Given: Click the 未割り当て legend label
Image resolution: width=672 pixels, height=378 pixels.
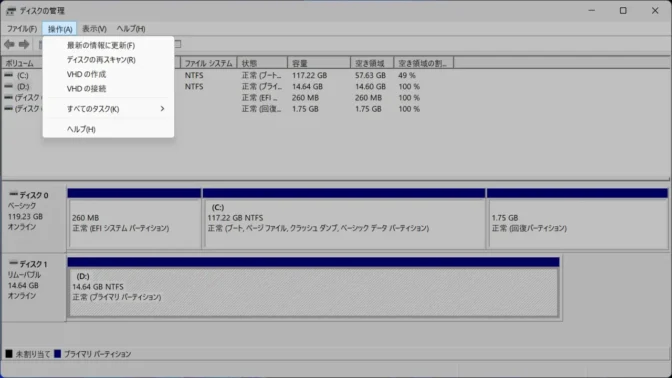Looking at the screenshot, I should (33, 354).
